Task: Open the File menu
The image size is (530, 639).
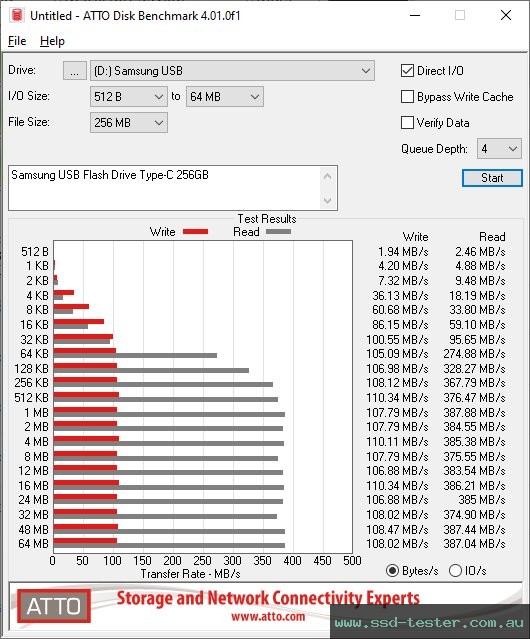Action: click(17, 41)
